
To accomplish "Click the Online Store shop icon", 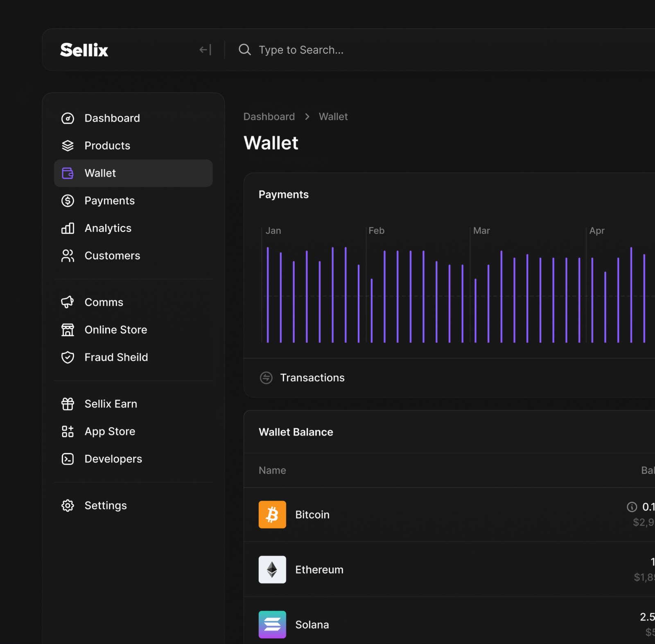I will (68, 330).
